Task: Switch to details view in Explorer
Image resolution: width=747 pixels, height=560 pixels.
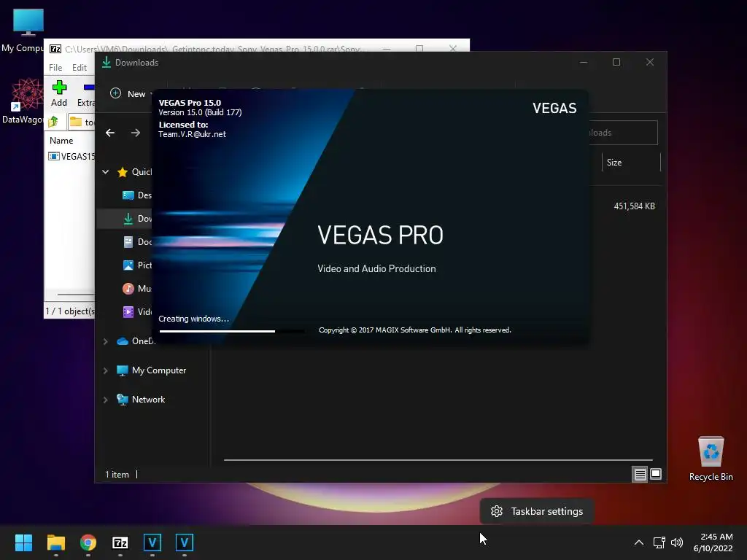Action: click(640, 474)
